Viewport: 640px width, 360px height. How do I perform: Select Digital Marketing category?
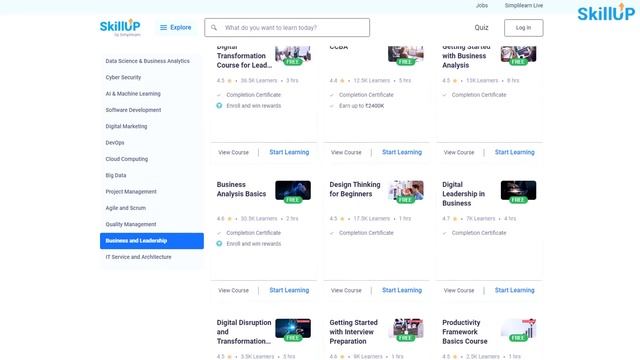pyautogui.click(x=126, y=126)
